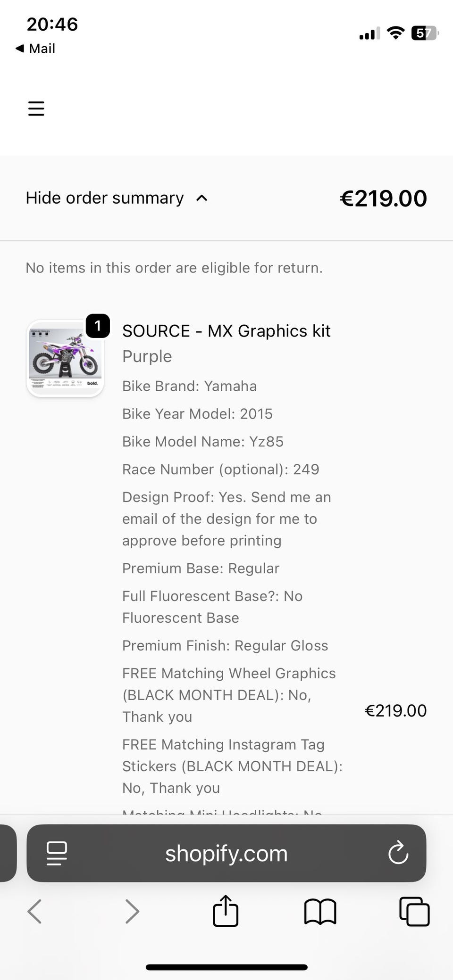This screenshot has height=980, width=453.
Task: Show all open tabs
Action: pos(414,911)
